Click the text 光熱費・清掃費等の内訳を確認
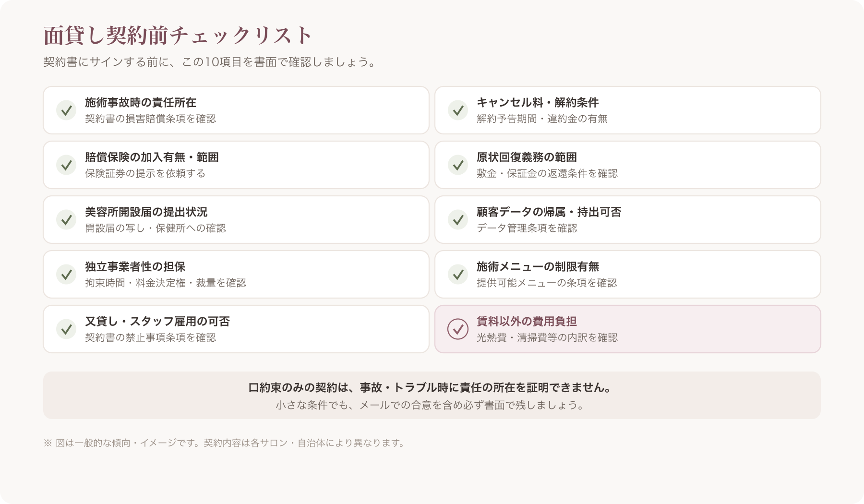The width and height of the screenshot is (864, 504). click(x=547, y=337)
